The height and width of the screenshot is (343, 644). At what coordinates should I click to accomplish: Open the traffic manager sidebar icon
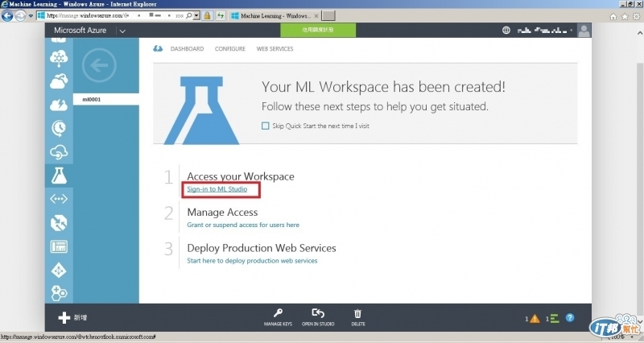(59, 223)
